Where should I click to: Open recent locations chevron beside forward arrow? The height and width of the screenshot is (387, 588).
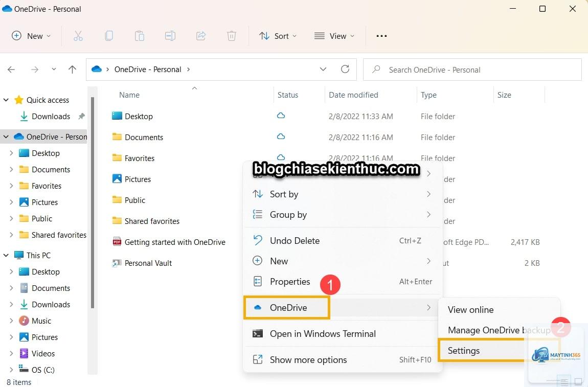point(54,70)
